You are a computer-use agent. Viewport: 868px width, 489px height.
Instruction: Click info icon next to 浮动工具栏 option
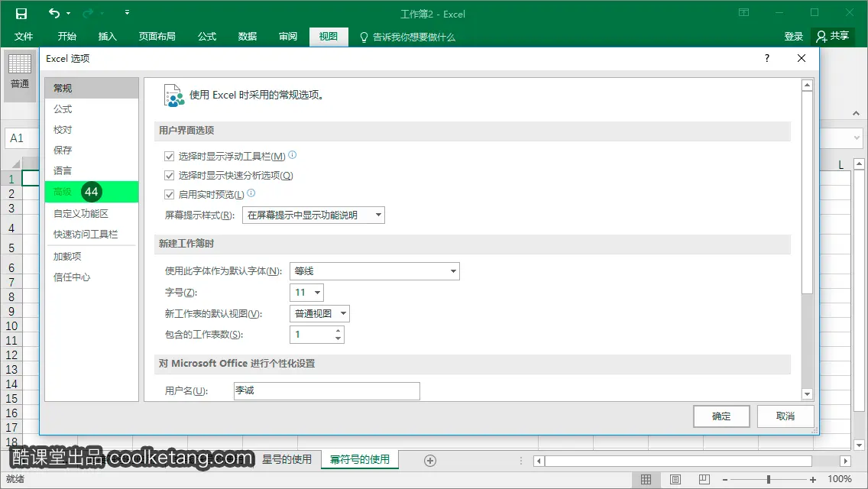point(293,155)
